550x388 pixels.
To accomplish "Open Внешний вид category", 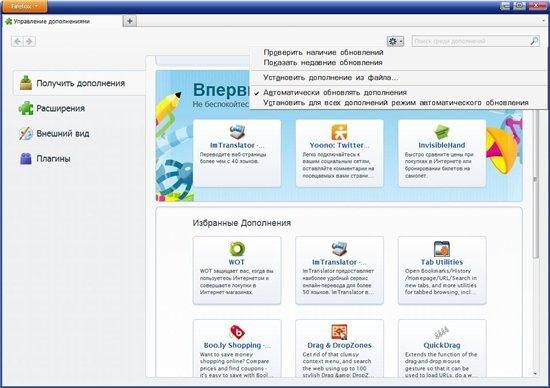I will pyautogui.click(x=80, y=134).
